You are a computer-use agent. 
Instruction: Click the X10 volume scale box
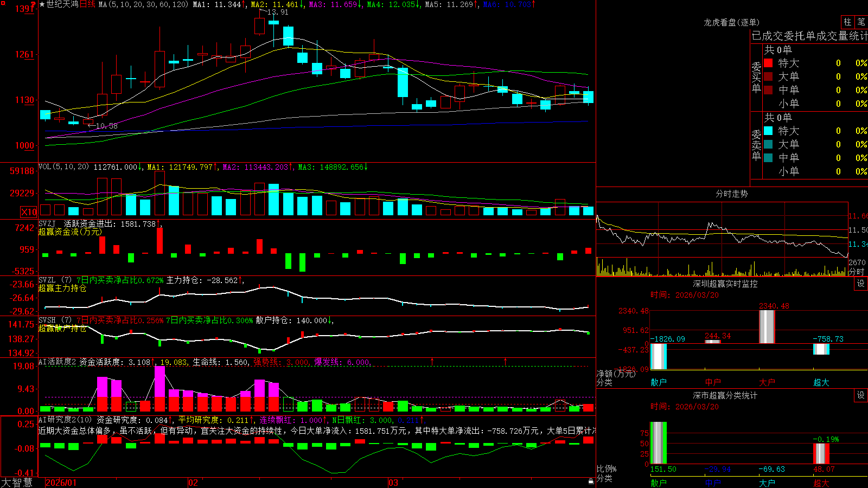(29, 212)
